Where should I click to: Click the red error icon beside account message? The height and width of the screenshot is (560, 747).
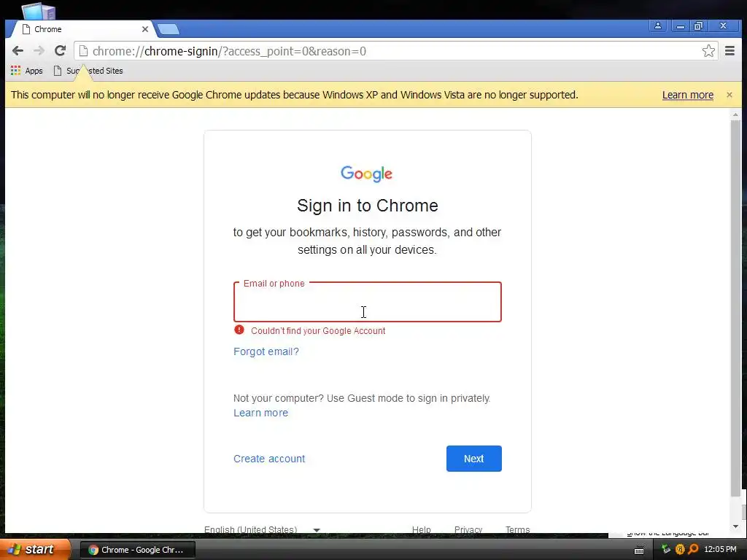pyautogui.click(x=239, y=330)
